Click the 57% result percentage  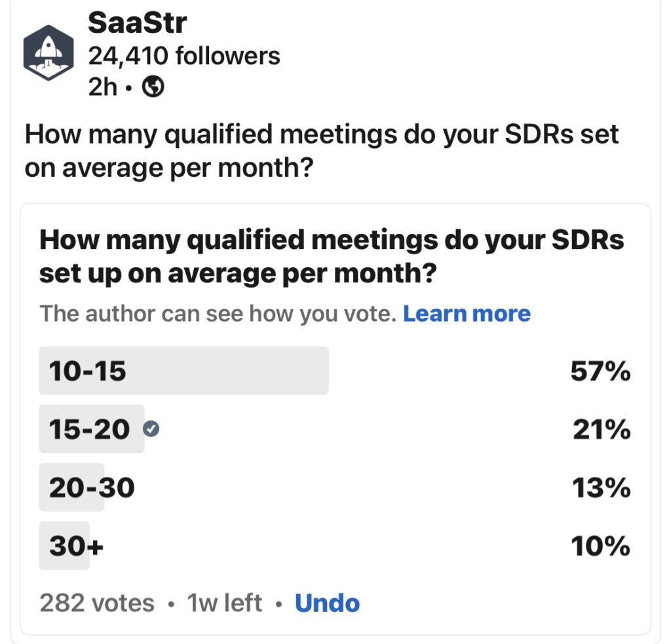click(x=600, y=372)
